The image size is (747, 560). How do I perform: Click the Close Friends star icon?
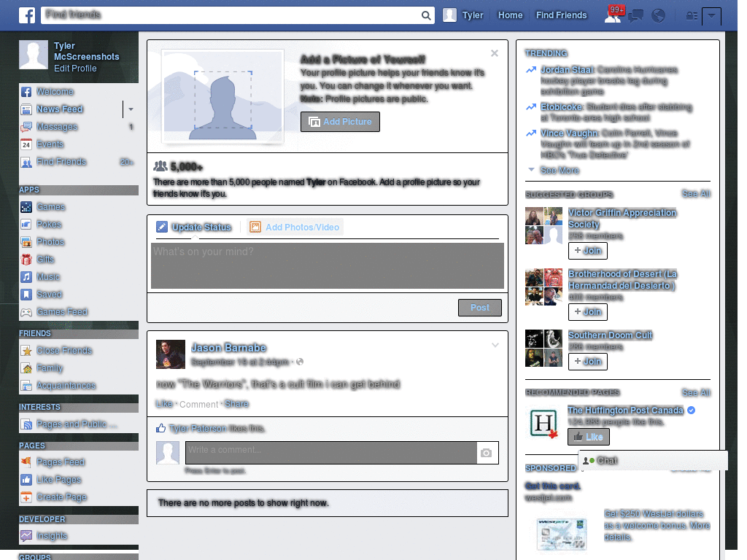(x=26, y=351)
